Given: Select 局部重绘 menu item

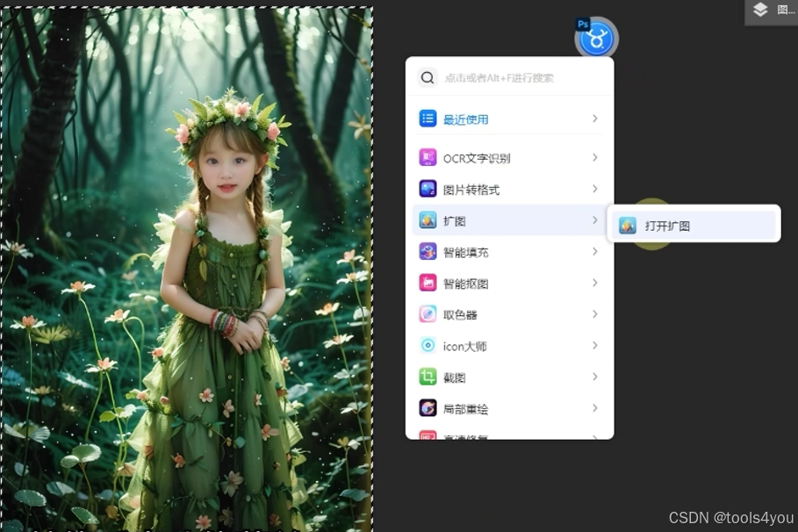Looking at the screenshot, I should click(x=509, y=408).
